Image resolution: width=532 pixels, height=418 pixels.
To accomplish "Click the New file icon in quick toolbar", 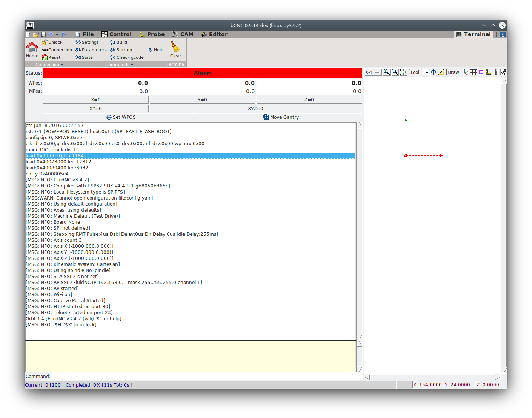I will point(28,35).
